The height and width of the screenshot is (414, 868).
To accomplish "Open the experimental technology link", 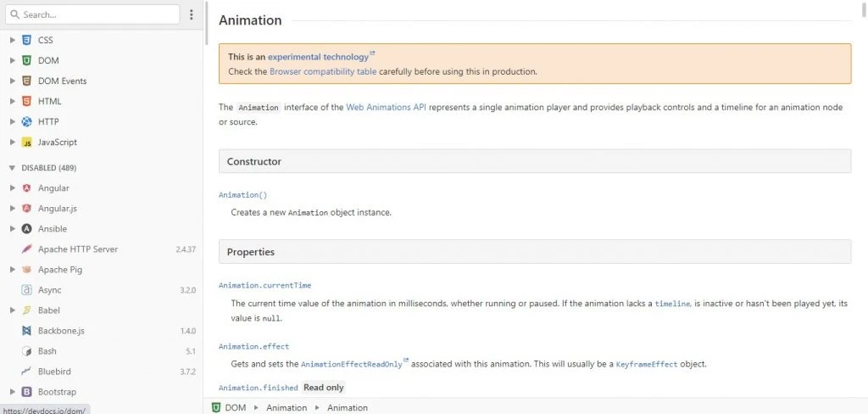I will coord(319,57).
